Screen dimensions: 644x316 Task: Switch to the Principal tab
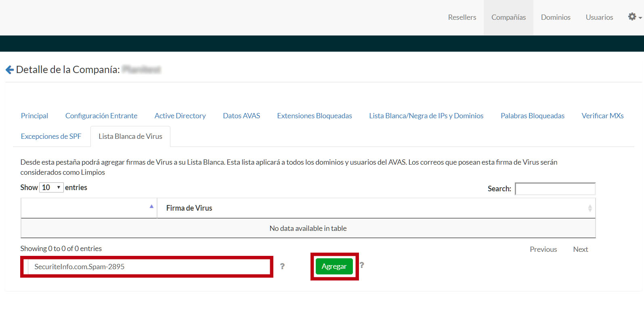[x=34, y=116]
